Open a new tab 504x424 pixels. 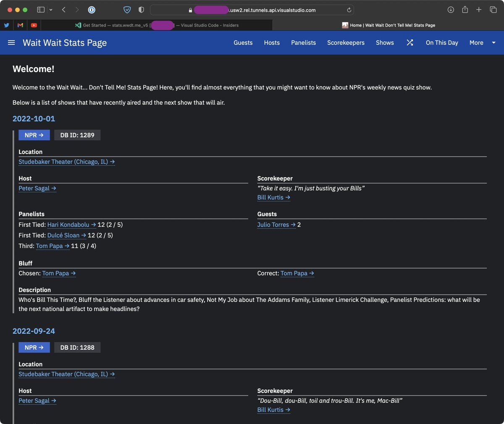point(479,10)
